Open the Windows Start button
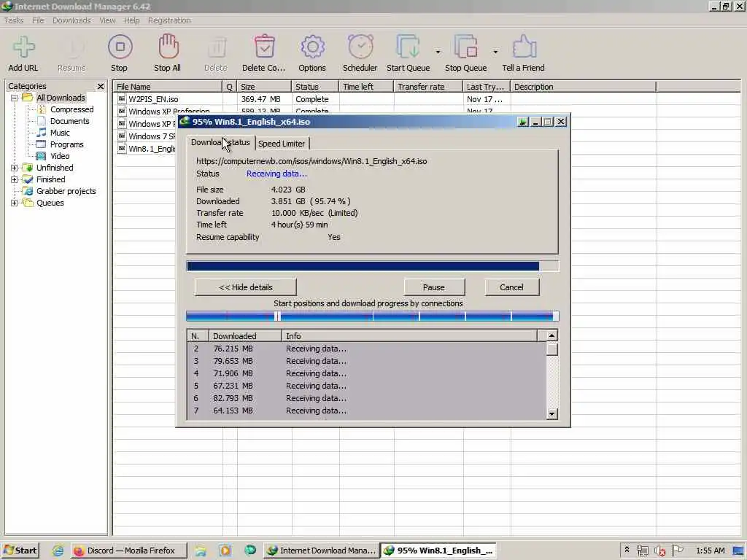Screen dimensions: 747x560 tap(20, 551)
